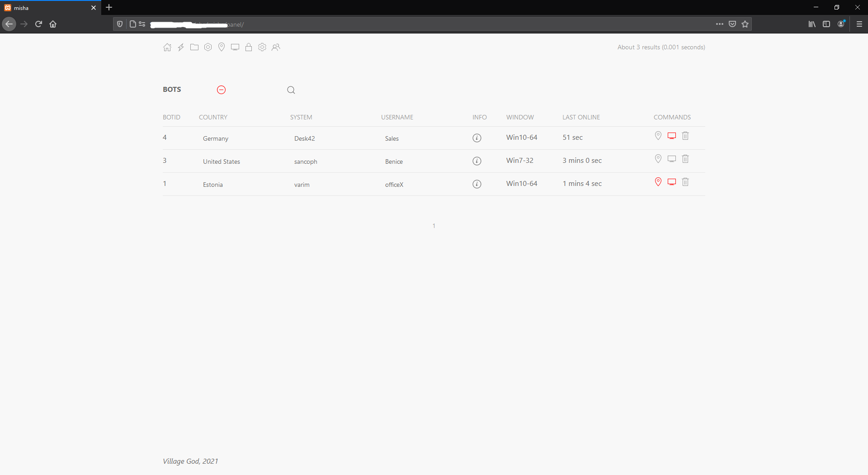Click the location pin in the Germany row

point(658,136)
